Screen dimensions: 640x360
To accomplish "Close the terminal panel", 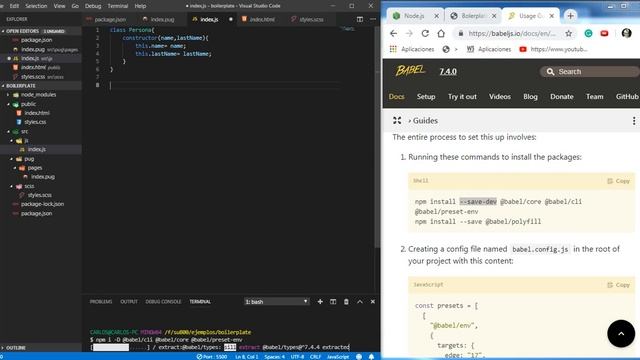I will 373,302.
